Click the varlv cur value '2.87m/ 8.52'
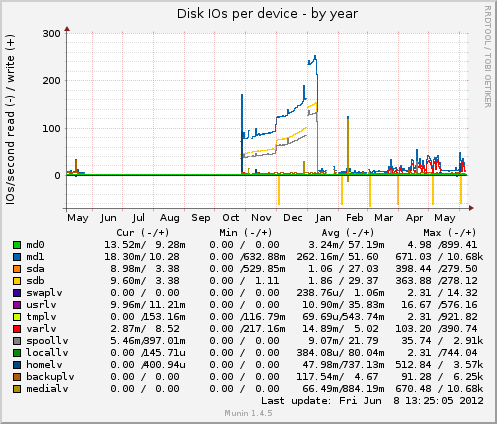The height and width of the screenshot is (424, 497). pos(145,329)
